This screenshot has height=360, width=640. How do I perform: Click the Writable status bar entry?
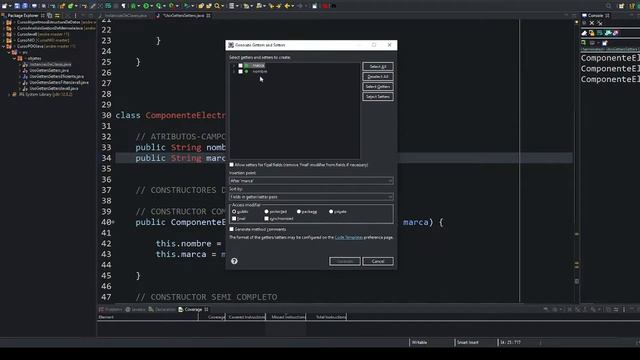[419, 342]
